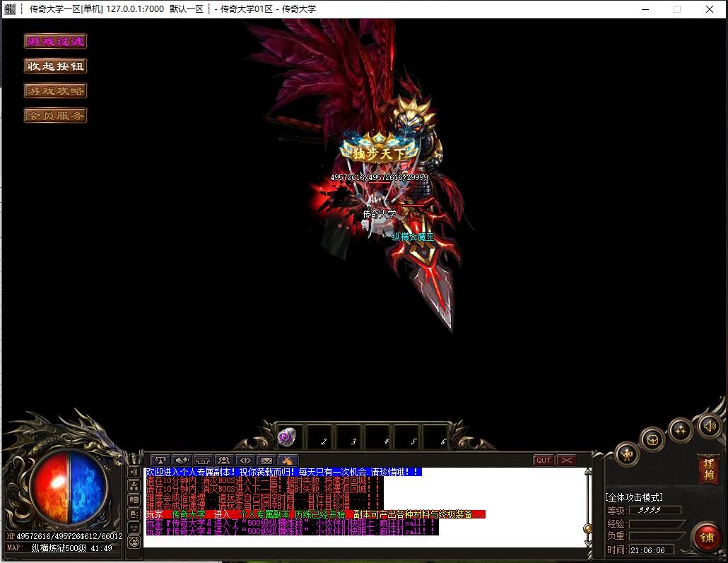Click the yellow 副本可产出各种材料与终极装备 chat text
Screen dimensions: 728x563
[419, 514]
